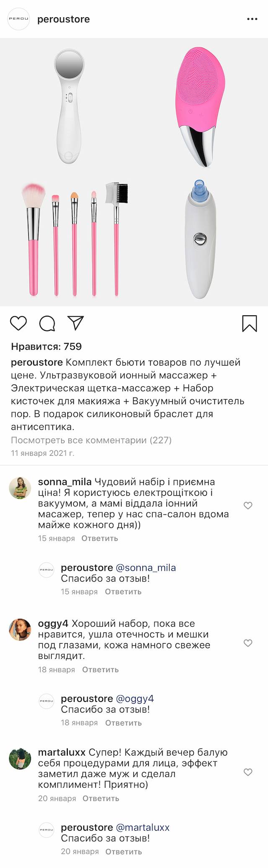Screen dimensions: 268x868
Task: Reply to martaluxx's comment
Action: point(101,798)
